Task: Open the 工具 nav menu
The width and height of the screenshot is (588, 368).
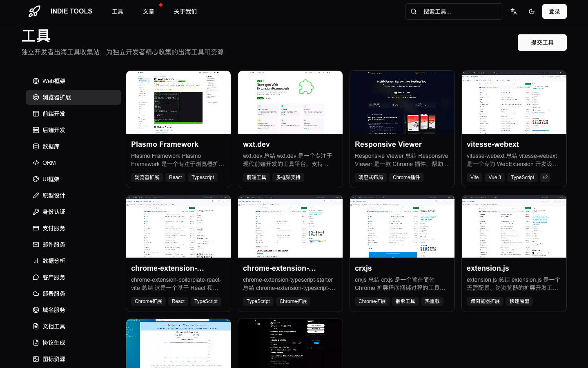Action: point(118,11)
